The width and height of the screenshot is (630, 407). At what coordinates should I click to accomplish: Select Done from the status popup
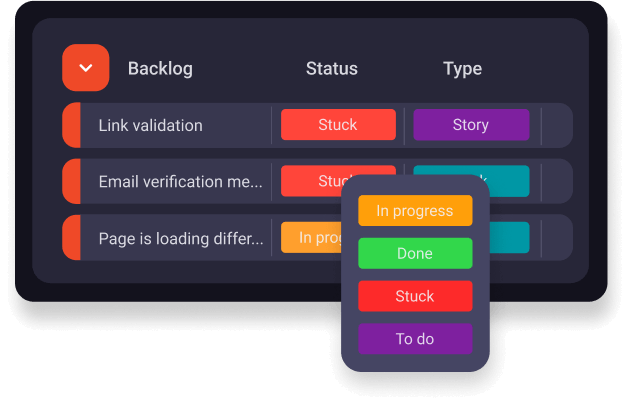coord(414,254)
